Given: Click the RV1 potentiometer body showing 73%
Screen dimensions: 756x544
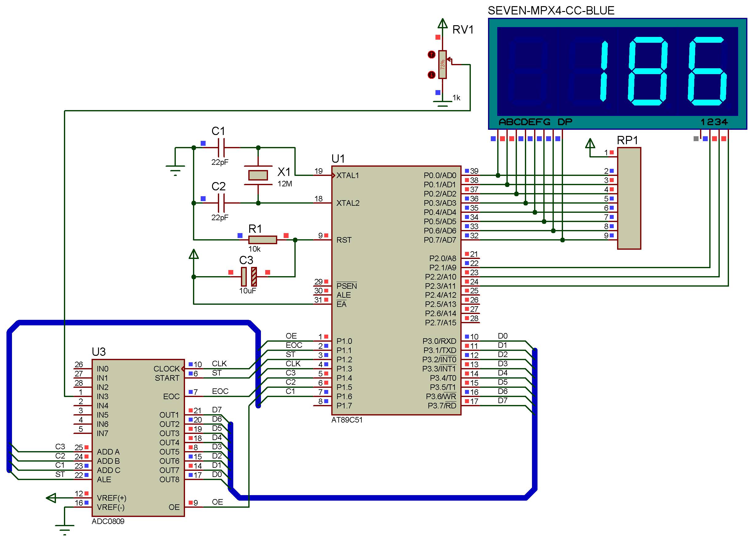Looking at the screenshot, I should (x=442, y=64).
